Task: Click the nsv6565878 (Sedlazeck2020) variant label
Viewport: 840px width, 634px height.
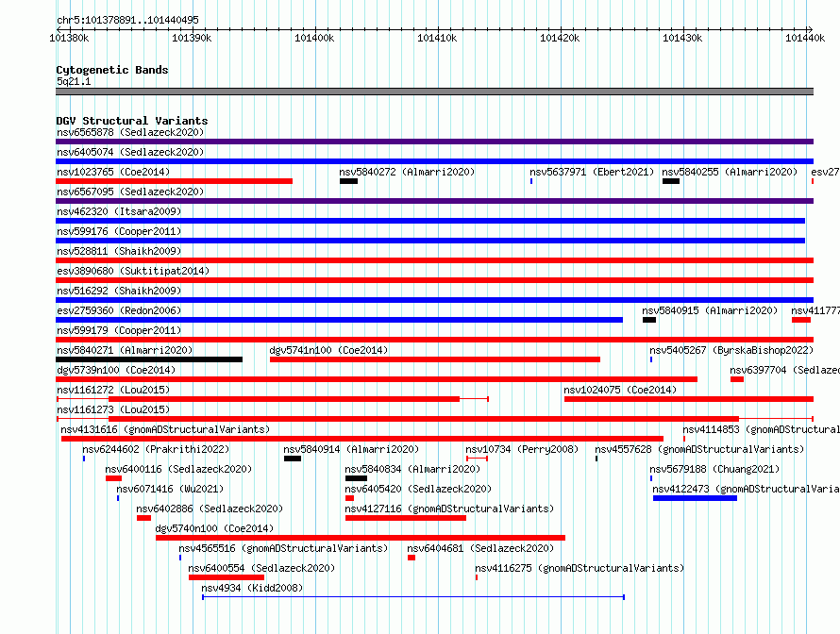Action: click(130, 132)
